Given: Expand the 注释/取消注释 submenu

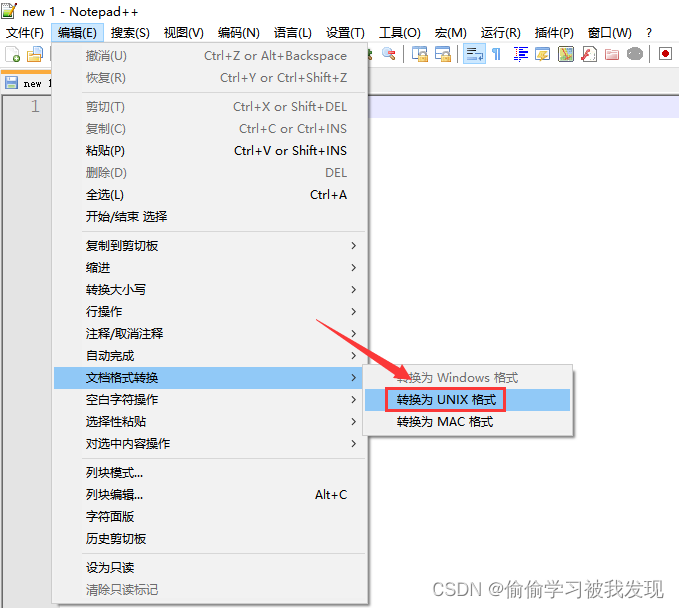Looking at the screenshot, I should point(210,334).
